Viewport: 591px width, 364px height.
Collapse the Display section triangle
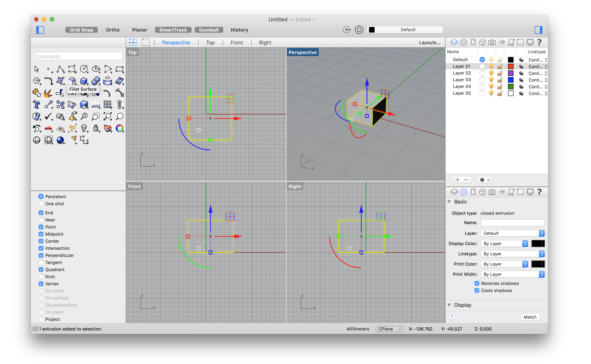[x=449, y=305]
